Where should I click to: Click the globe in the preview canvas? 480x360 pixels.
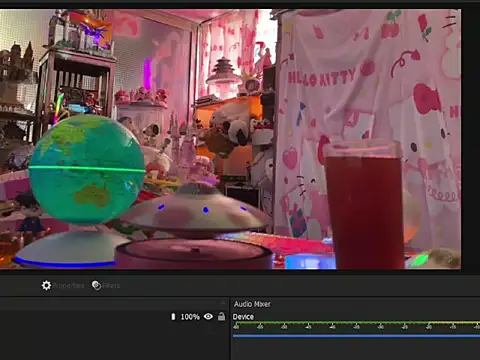pos(87,169)
